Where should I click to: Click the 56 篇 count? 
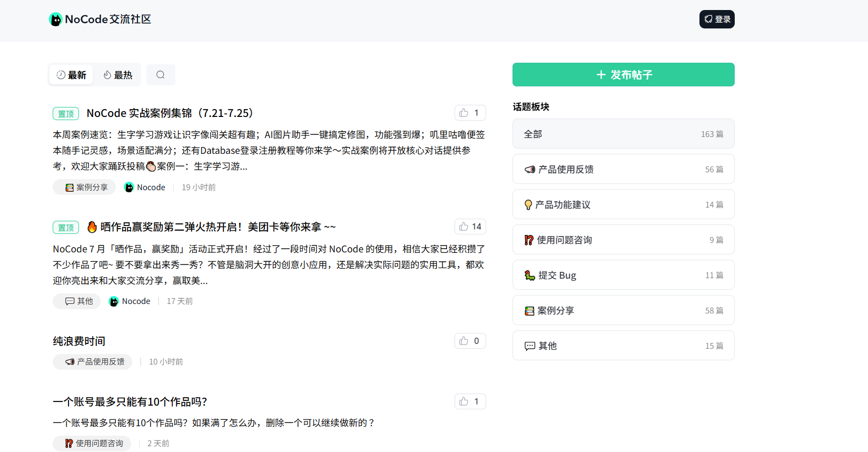click(714, 170)
